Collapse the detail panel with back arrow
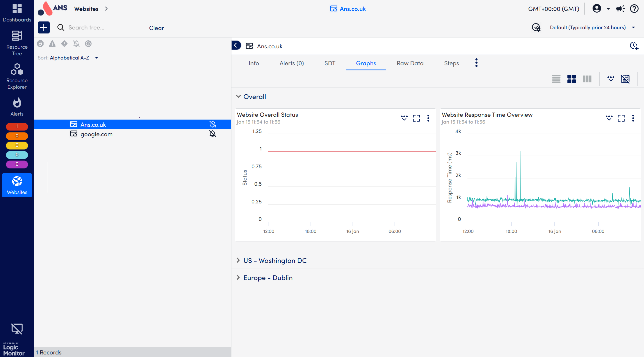 [x=236, y=45]
